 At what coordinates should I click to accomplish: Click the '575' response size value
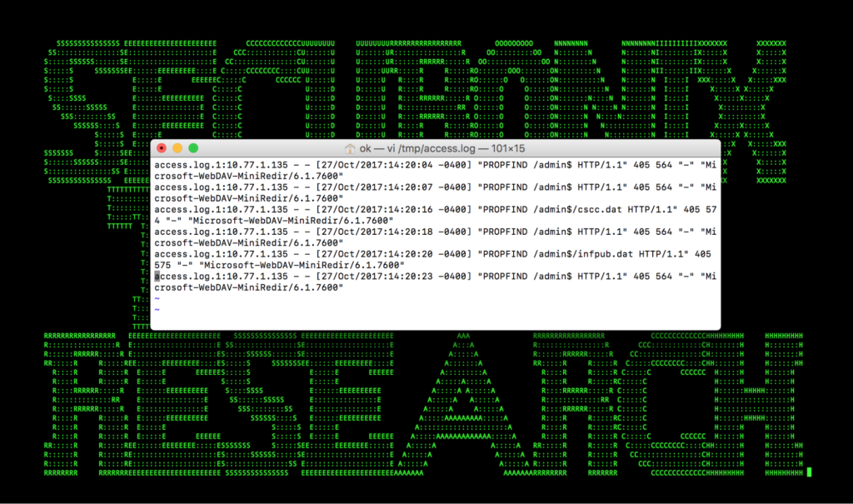(x=162, y=265)
